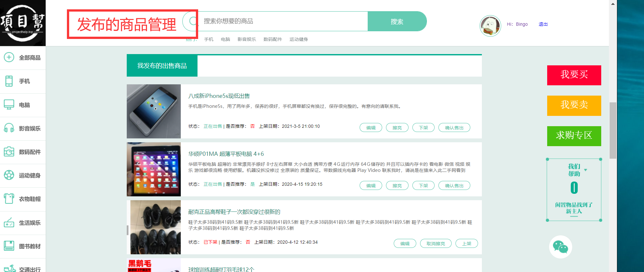Click the green 求购专区 button
The height and width of the screenshot is (272, 644).
(574, 136)
